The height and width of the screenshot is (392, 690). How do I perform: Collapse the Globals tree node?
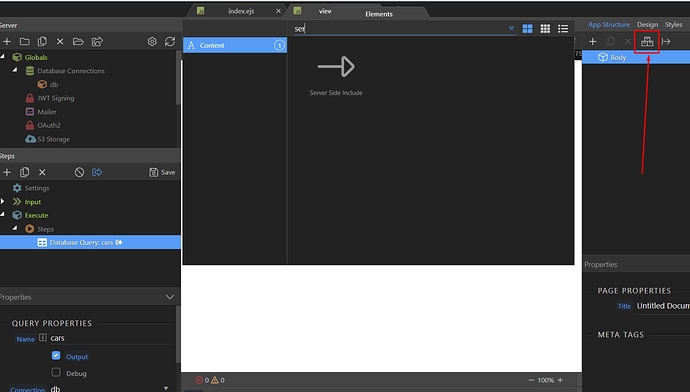(3, 56)
